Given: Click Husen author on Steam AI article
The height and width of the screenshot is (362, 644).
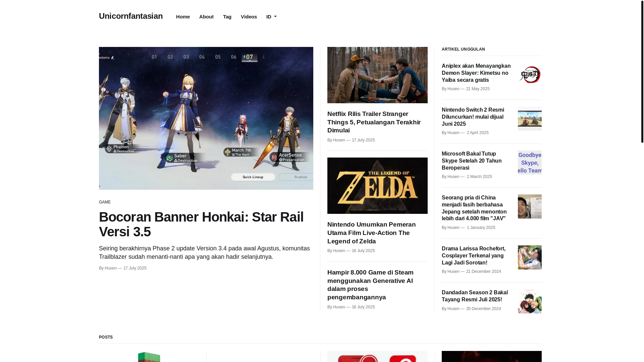Looking at the screenshot, I should (x=339, y=307).
